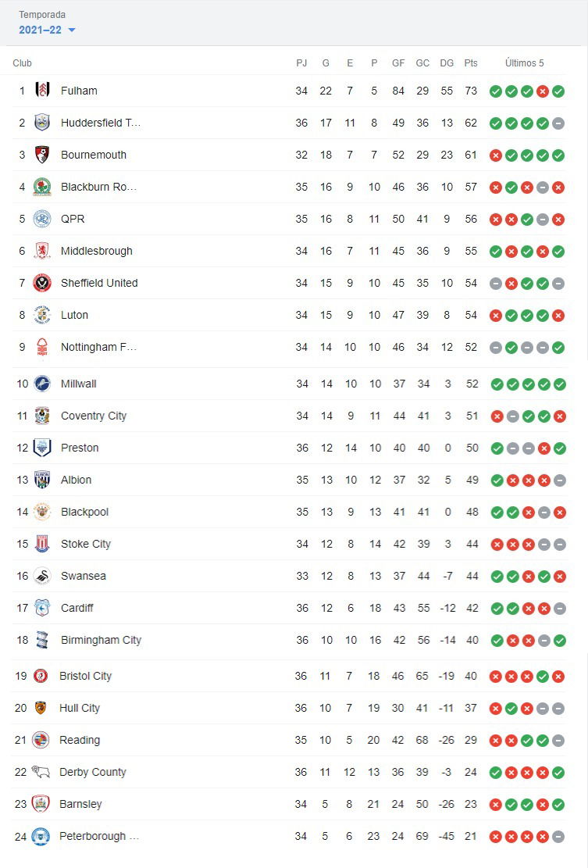The height and width of the screenshot is (868, 588).
Task: Click the Reading club crest
Action: (x=41, y=740)
